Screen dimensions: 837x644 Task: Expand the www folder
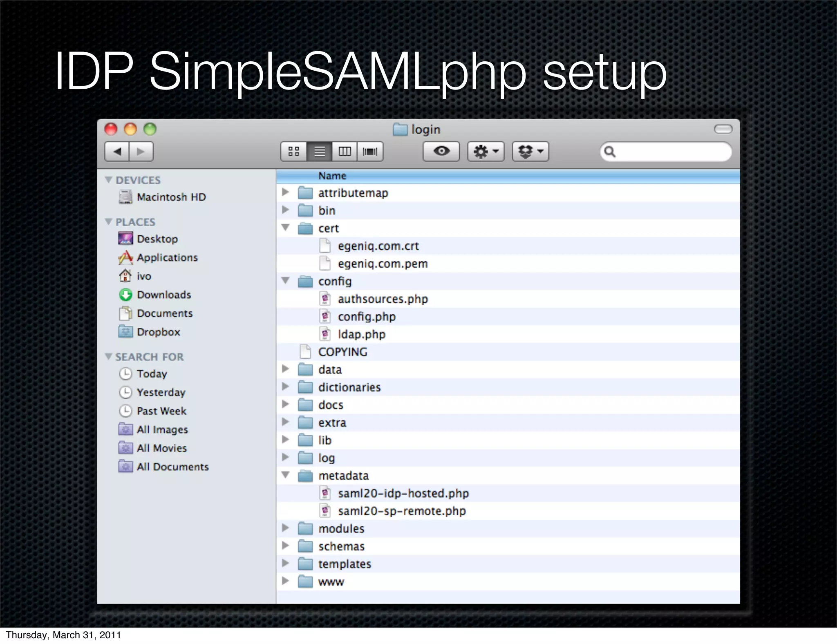point(286,581)
